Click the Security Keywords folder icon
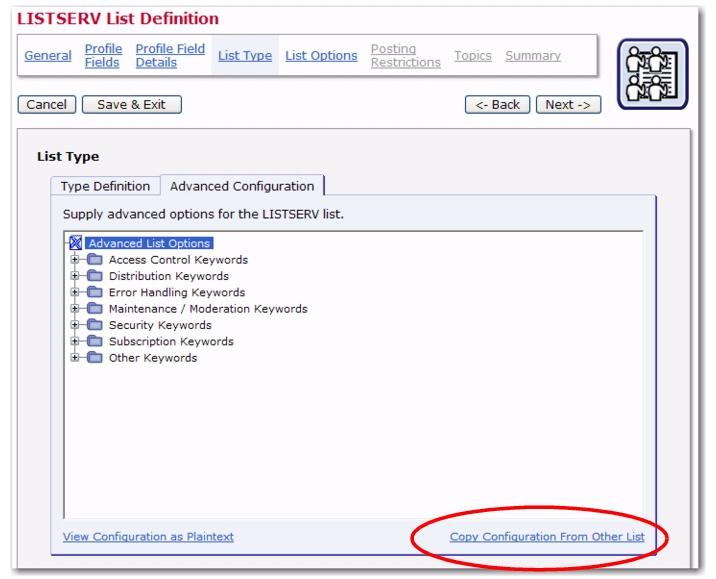716x579 pixels. click(95, 325)
